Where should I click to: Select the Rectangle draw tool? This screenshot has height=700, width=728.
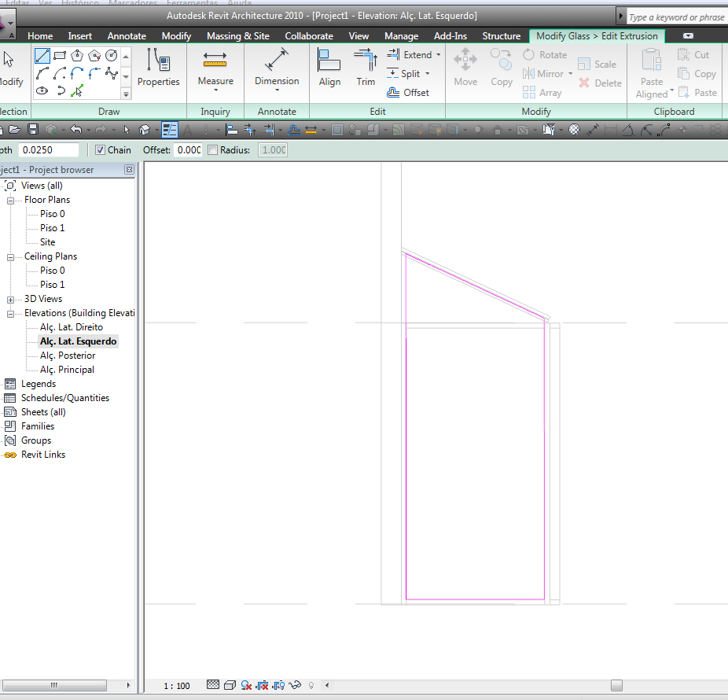60,56
